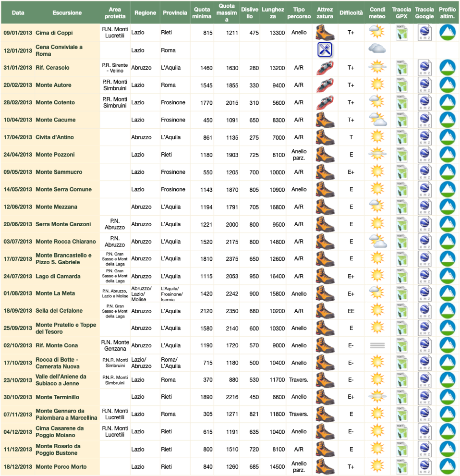The image size is (460, 476).
Task: Click the sunny weather icon for Monte Sammucro
Action: click(377, 171)
